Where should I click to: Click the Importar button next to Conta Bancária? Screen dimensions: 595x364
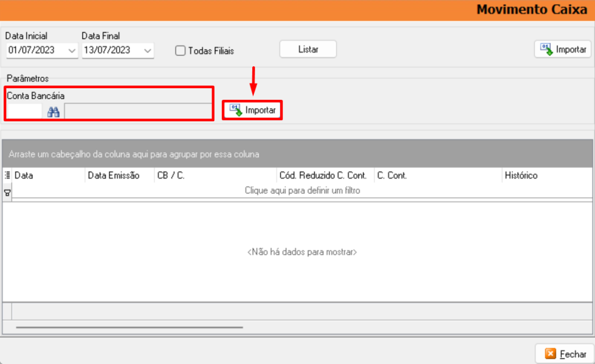(252, 110)
